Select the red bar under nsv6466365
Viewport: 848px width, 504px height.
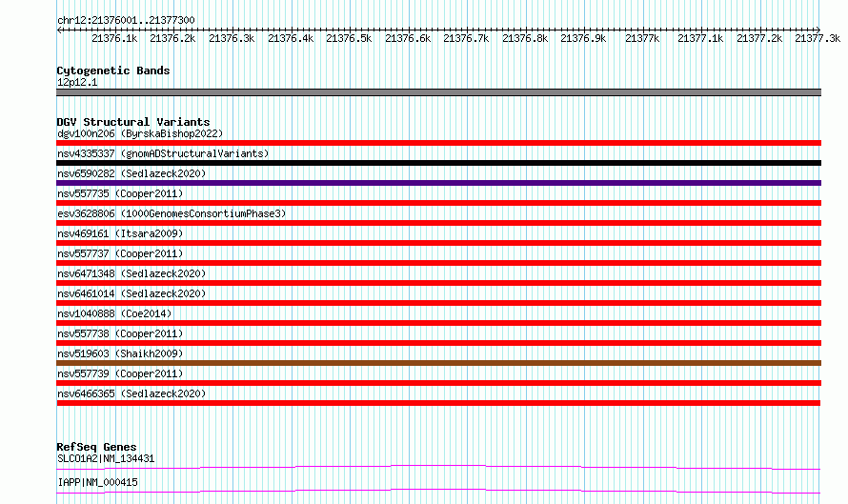point(438,403)
